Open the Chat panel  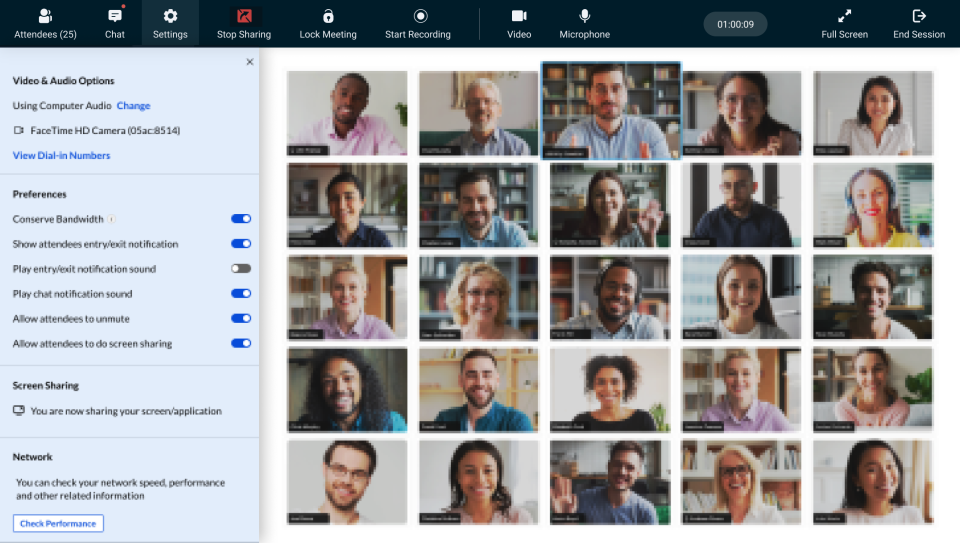(114, 24)
